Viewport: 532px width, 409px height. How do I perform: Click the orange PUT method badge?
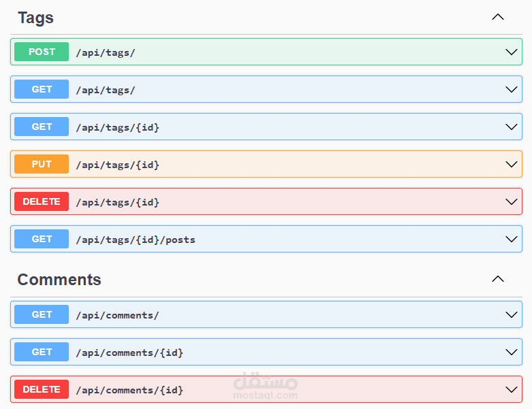(x=42, y=164)
